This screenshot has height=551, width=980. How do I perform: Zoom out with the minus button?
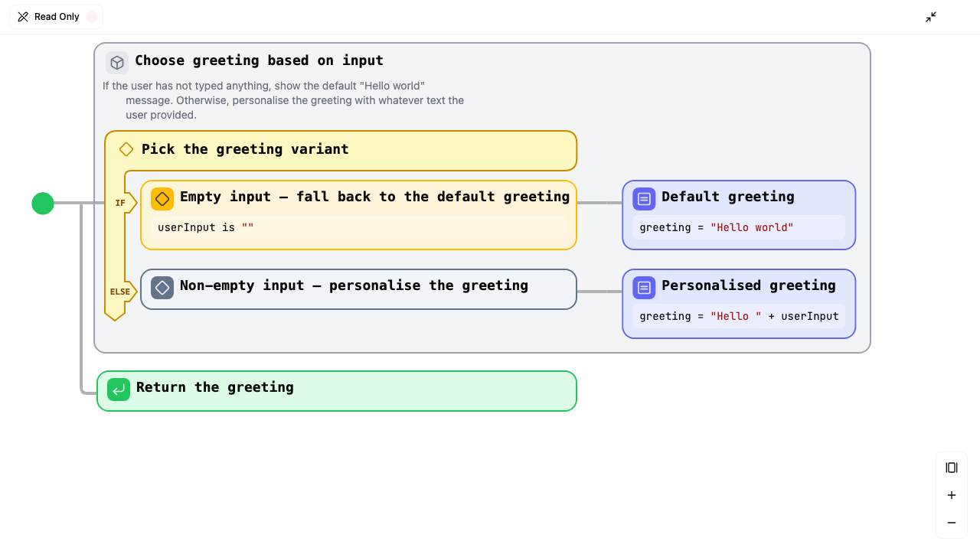point(952,523)
